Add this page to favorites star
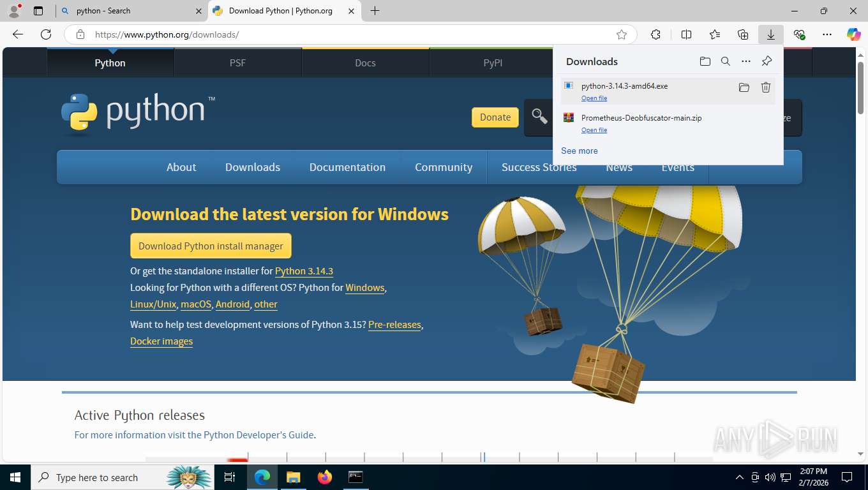This screenshot has width=868, height=490. (622, 34)
